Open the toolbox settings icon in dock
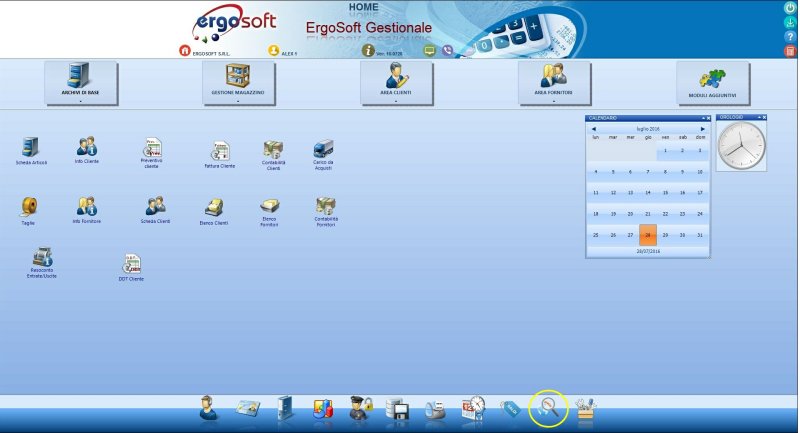 pos(585,409)
